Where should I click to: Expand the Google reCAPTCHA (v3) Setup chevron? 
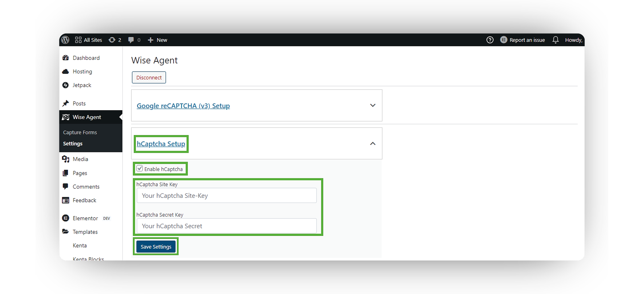(373, 105)
